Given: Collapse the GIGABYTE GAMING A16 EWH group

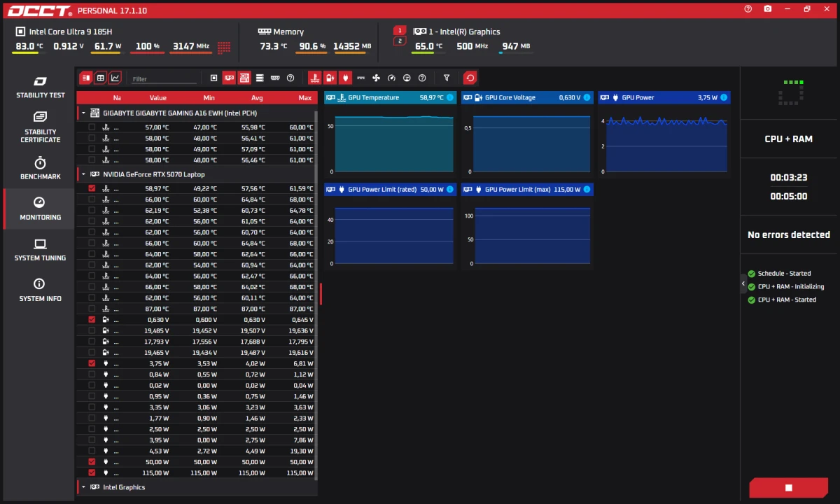Looking at the screenshot, I should click(x=84, y=113).
